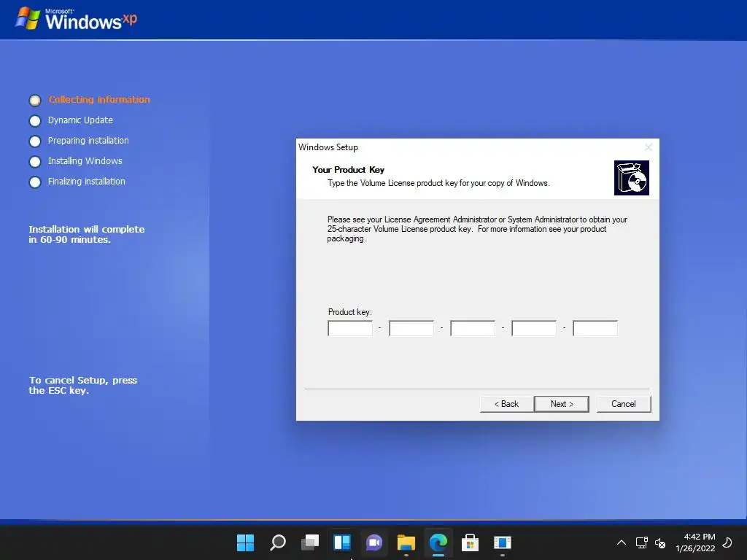Close the Windows Setup dialog
The width and height of the screenshot is (747, 560).
tap(649, 147)
